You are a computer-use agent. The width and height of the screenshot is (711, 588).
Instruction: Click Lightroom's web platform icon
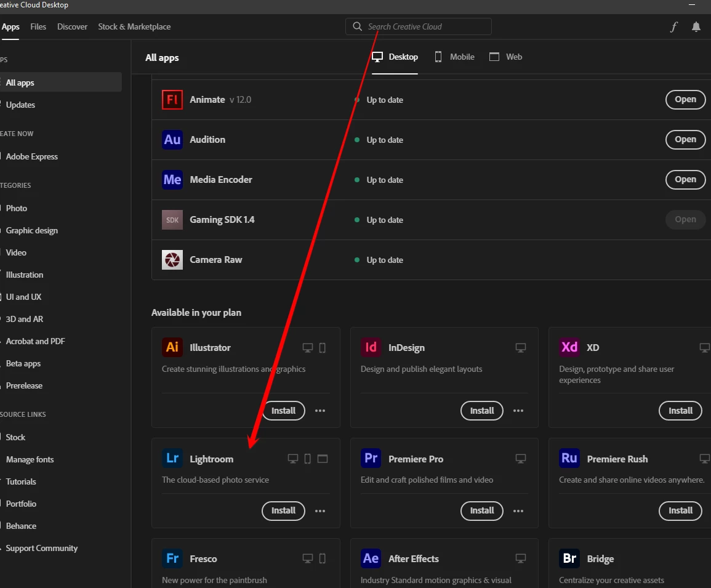[x=323, y=459]
